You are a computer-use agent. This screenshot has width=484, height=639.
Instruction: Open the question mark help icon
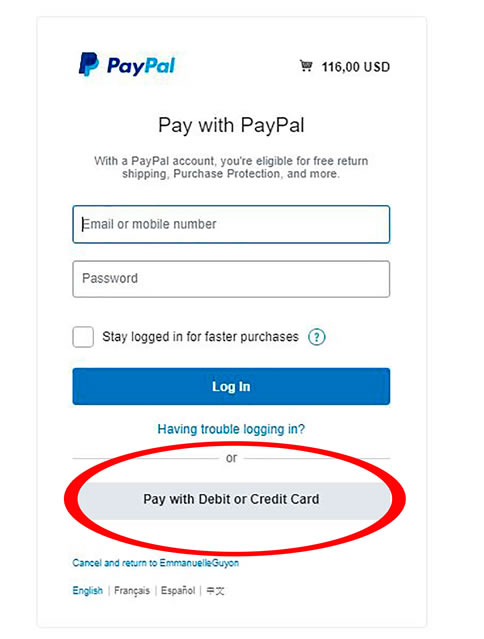317,337
